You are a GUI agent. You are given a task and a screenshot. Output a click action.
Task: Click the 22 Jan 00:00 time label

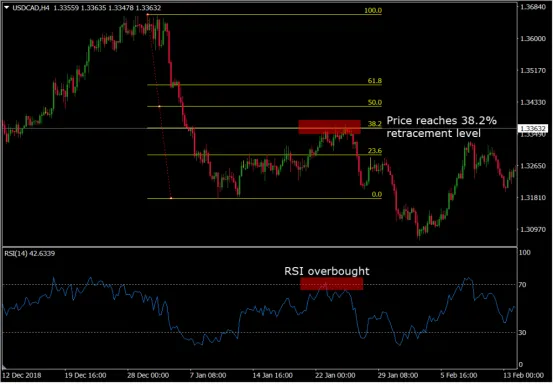click(x=335, y=375)
